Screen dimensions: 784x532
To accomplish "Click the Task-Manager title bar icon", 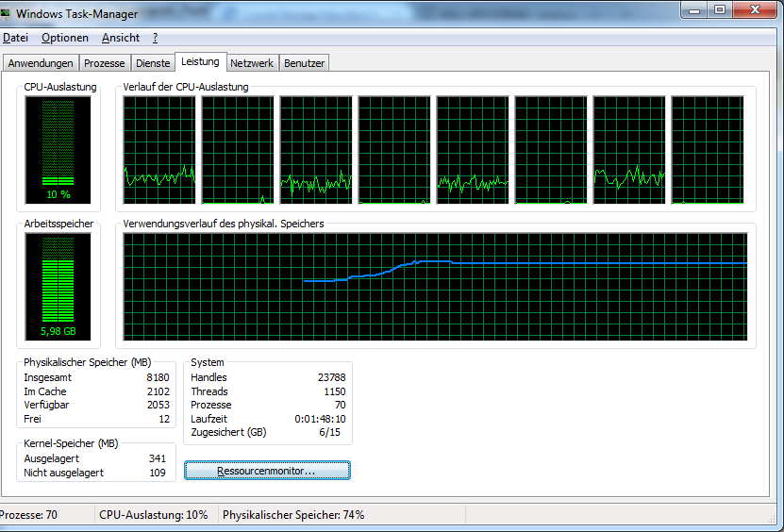I will pos(6,13).
